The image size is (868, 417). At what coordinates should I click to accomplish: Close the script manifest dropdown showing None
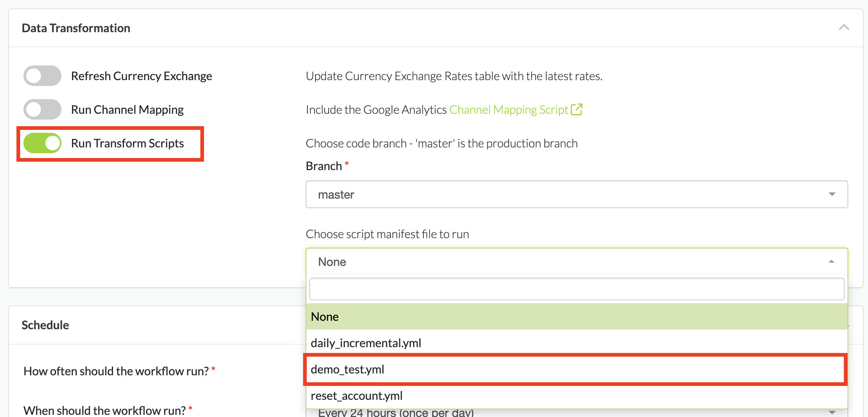[576, 262]
